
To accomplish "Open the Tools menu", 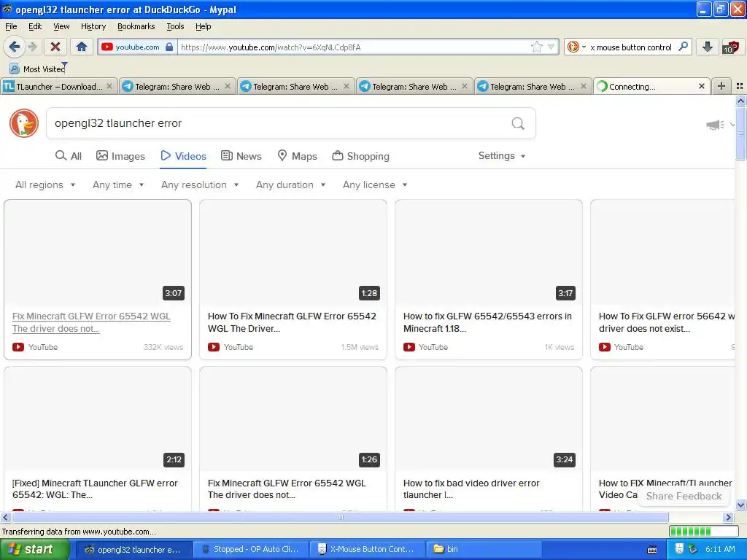I will click(175, 26).
